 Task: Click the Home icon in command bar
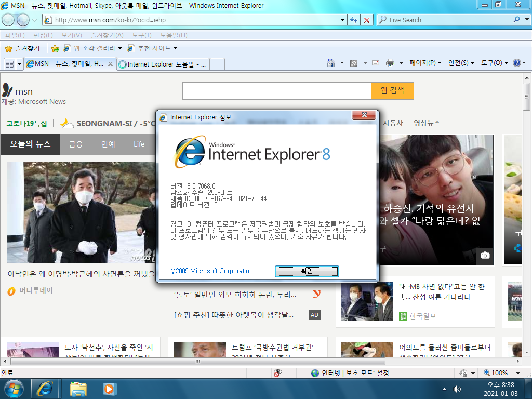pos(331,63)
